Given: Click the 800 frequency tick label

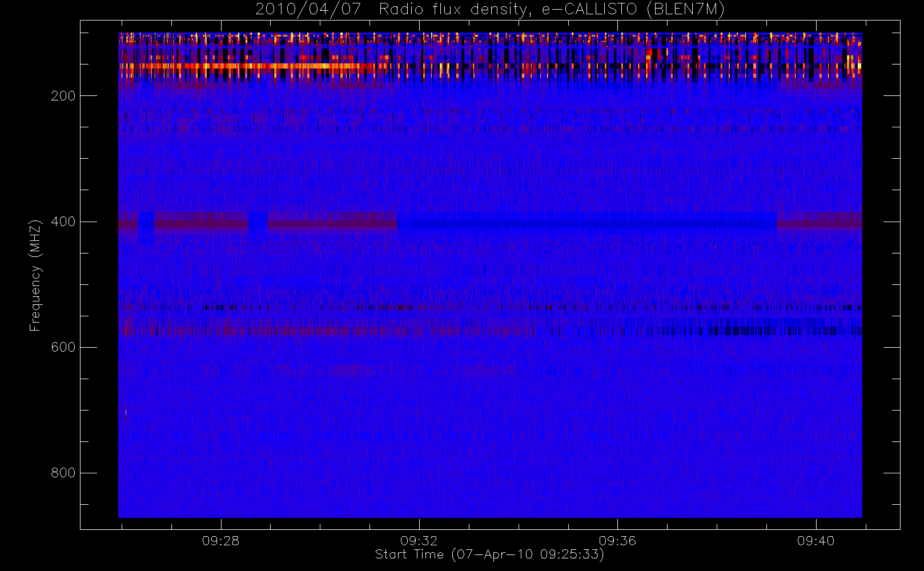Looking at the screenshot, I should pyautogui.click(x=63, y=473).
